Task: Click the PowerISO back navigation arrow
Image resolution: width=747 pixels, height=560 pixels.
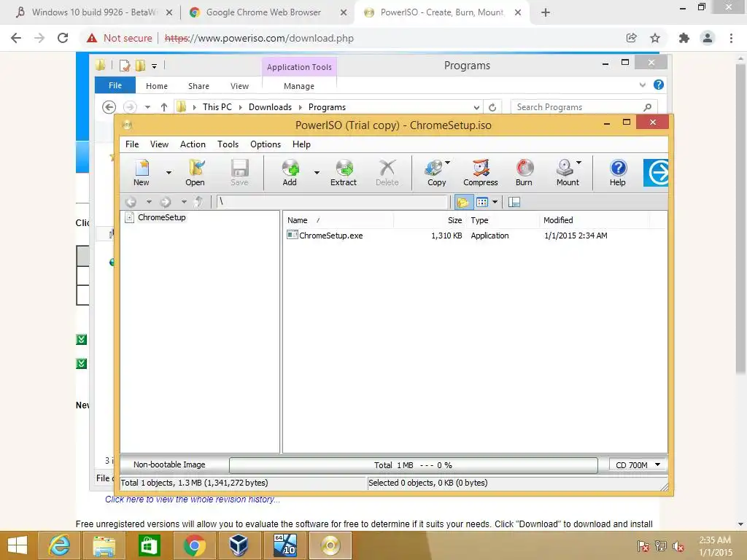Action: pyautogui.click(x=131, y=202)
